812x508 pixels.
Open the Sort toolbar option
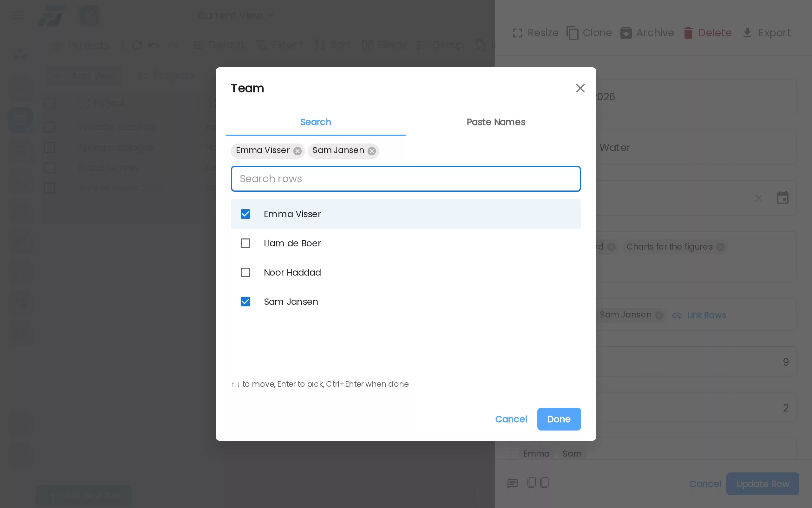click(332, 45)
